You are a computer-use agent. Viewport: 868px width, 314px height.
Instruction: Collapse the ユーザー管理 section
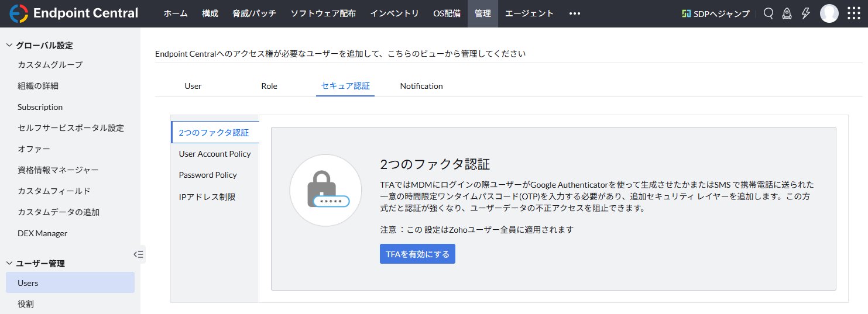9,263
